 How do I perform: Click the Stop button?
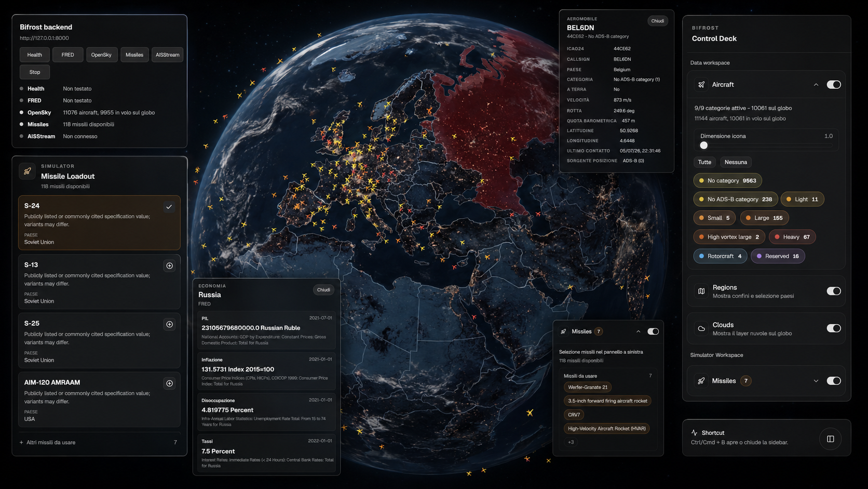pos(35,72)
